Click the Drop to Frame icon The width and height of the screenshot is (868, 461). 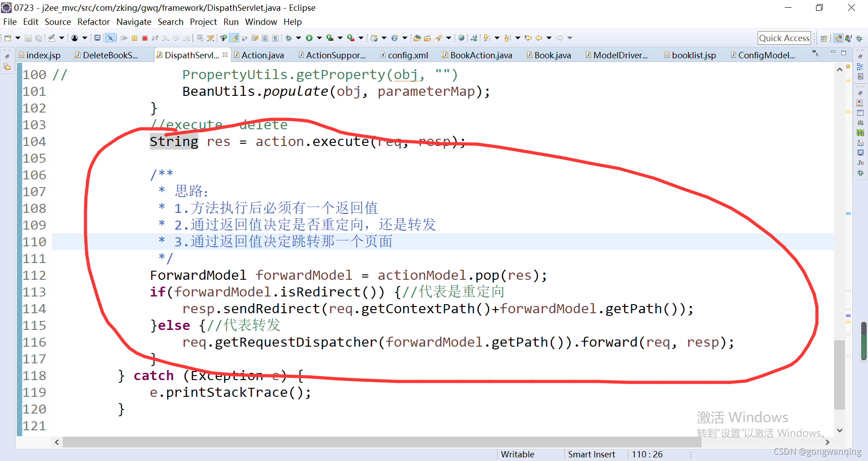(200, 38)
